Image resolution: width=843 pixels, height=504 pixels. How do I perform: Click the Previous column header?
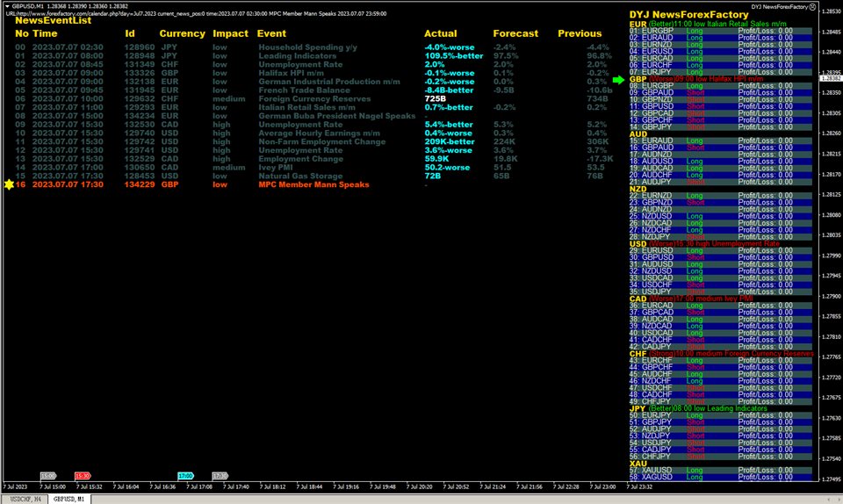(x=580, y=33)
